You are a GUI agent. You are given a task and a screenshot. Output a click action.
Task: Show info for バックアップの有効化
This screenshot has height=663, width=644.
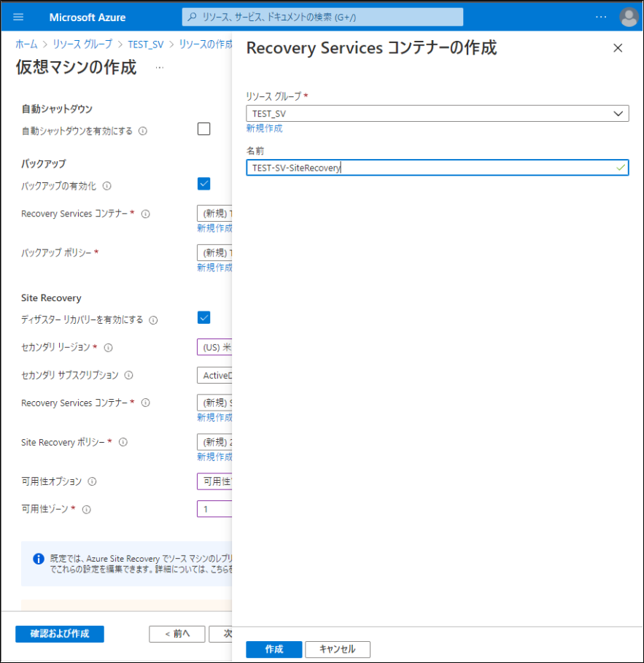tap(107, 186)
